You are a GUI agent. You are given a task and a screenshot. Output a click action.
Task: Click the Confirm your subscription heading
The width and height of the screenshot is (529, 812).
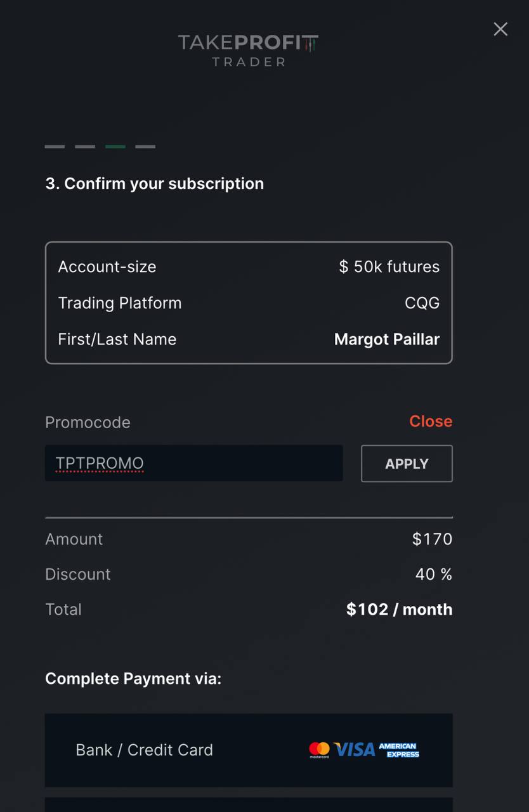click(x=154, y=183)
